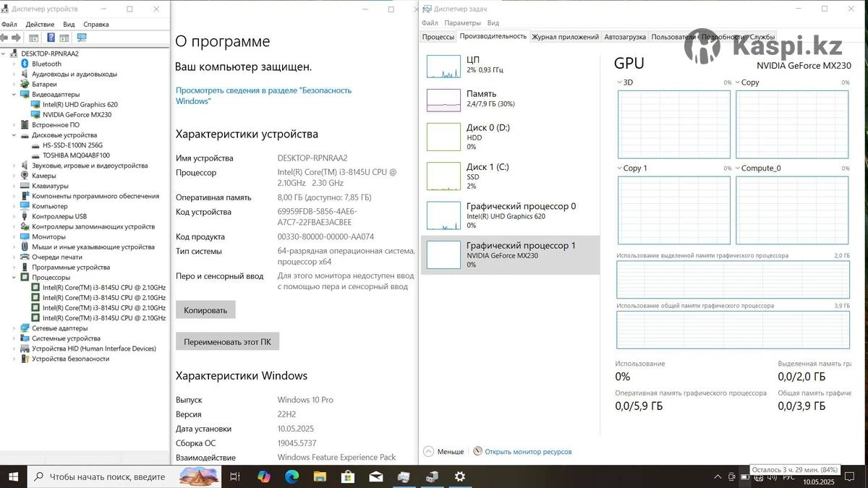The image size is (868, 488).
Task: Select the NVIDIA GeForce MX230 device icon in tree
Action: click(35, 114)
